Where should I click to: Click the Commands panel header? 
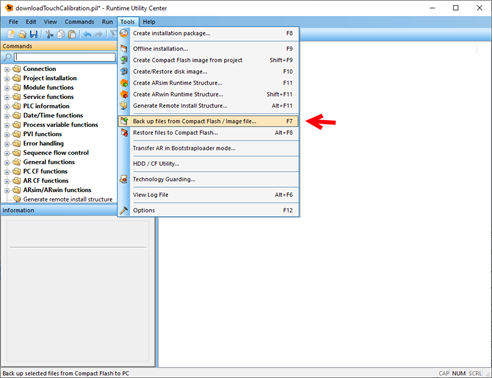click(x=59, y=46)
